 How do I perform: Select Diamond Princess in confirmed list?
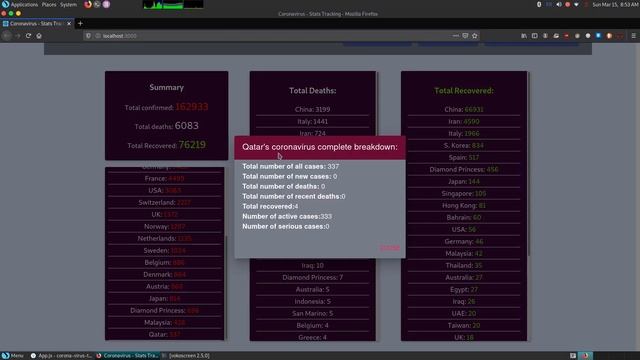[x=164, y=311]
